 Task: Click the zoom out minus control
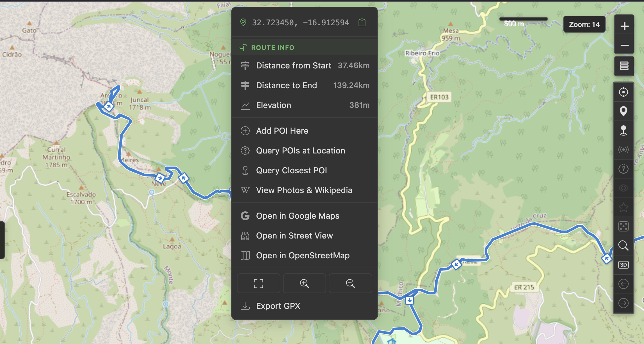point(624,45)
